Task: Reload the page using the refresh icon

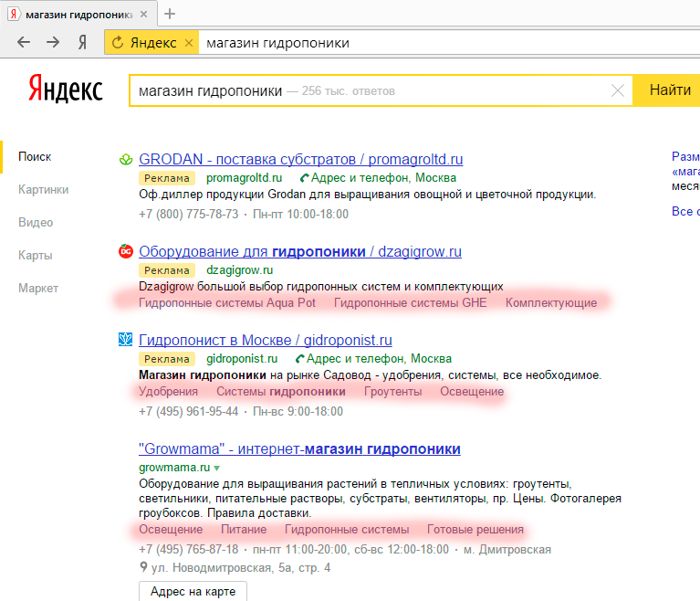Action: [x=118, y=42]
